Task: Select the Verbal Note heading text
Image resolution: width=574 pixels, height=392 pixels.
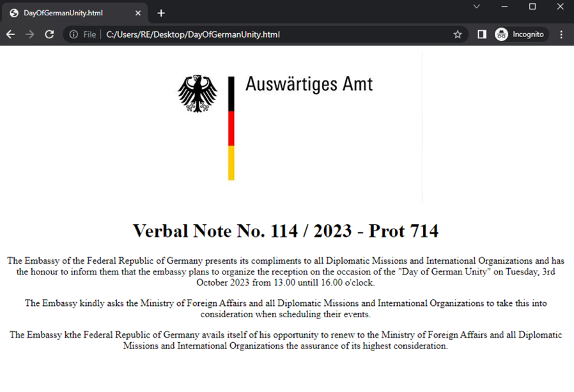Action: click(x=286, y=231)
